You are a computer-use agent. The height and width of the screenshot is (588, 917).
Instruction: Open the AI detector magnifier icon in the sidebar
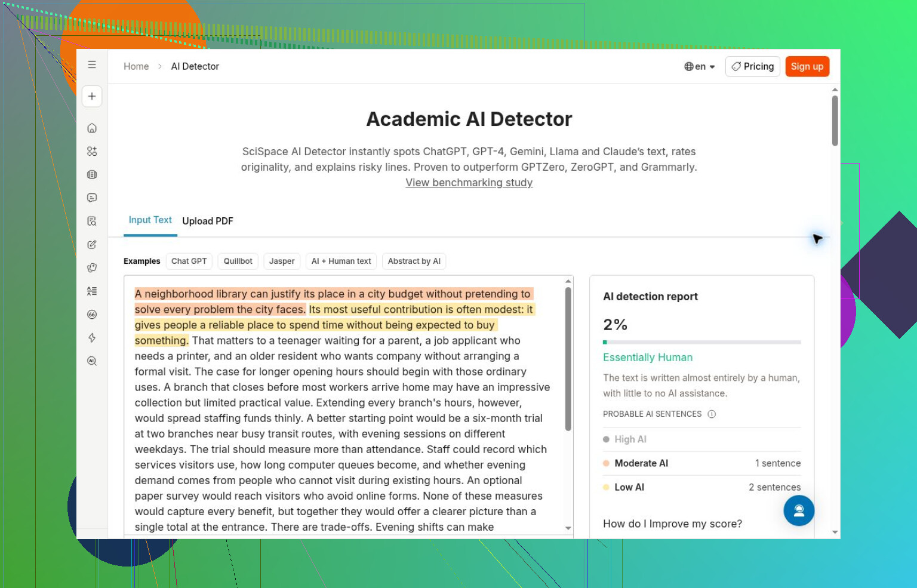[92, 361]
